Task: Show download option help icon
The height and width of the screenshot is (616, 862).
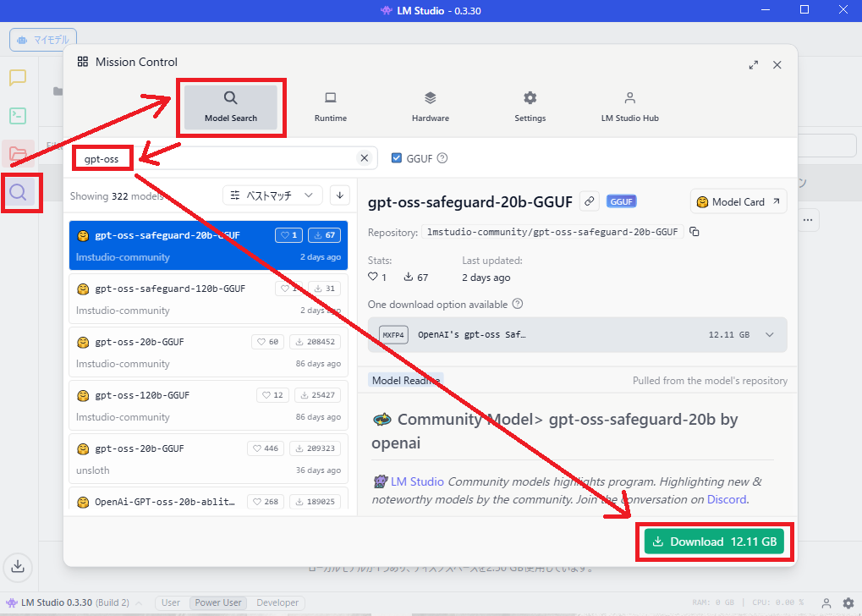Action: (x=518, y=304)
